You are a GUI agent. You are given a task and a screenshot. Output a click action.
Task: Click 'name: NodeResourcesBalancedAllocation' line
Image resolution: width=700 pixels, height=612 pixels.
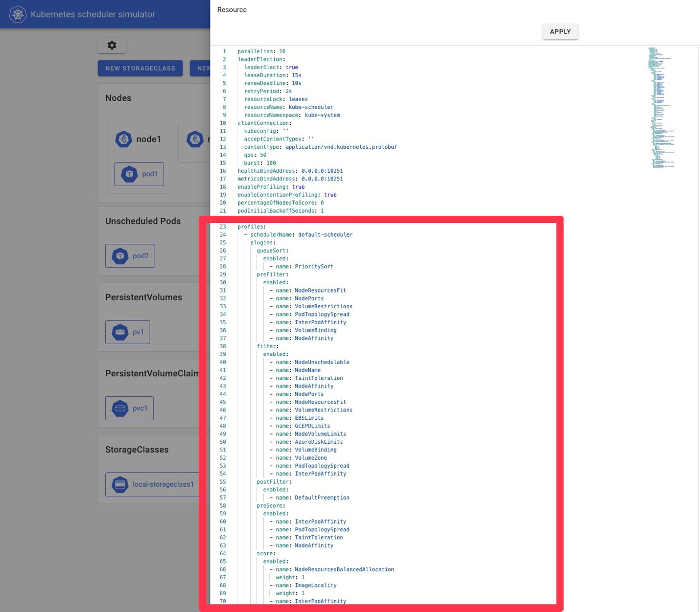332,569
